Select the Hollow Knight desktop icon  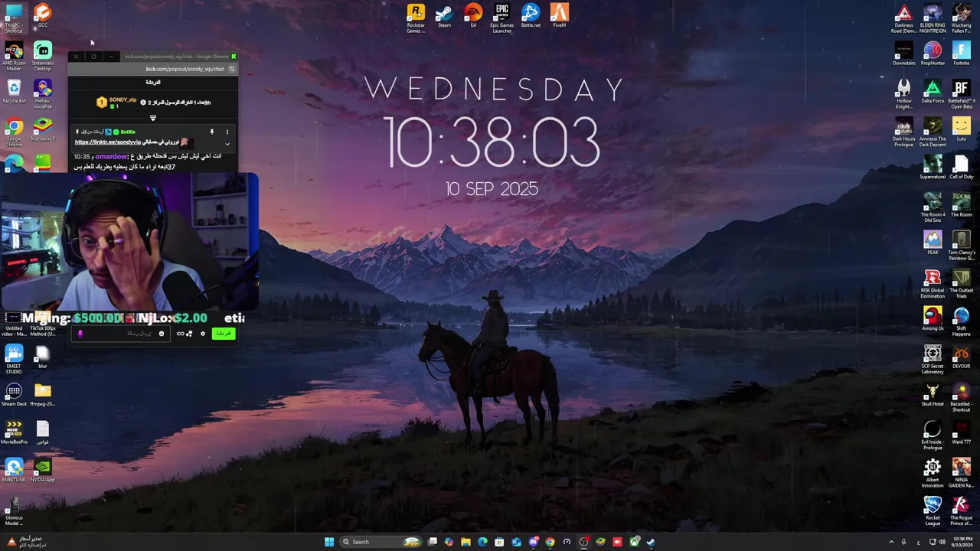click(x=903, y=94)
